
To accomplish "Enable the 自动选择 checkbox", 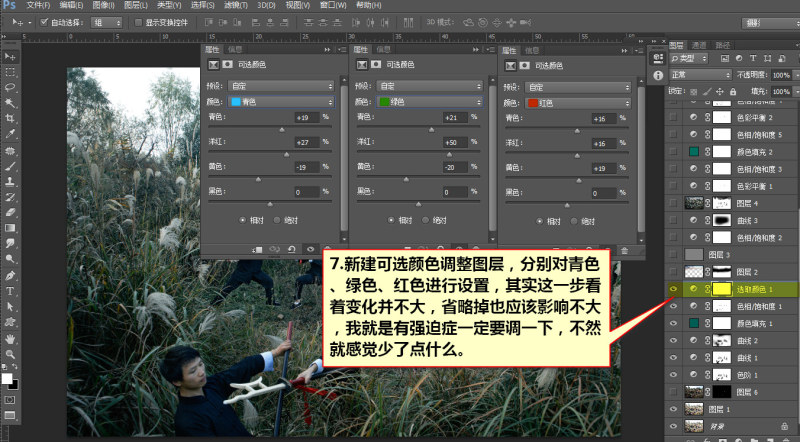I will tap(44, 22).
